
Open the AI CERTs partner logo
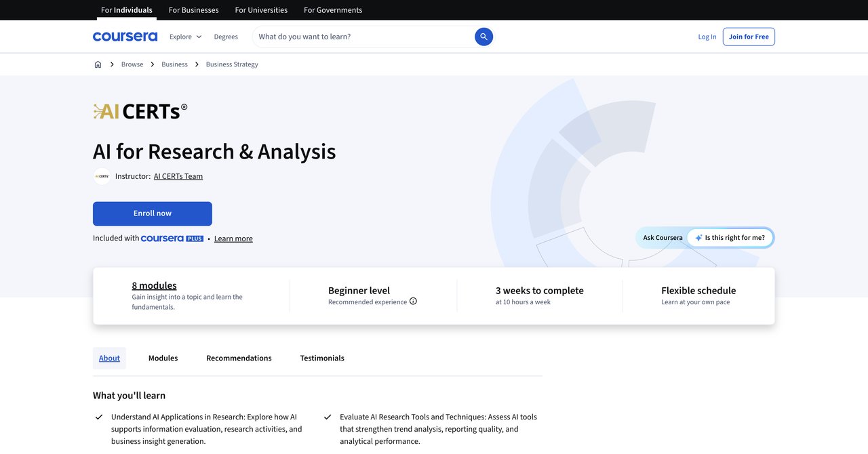coord(140,111)
